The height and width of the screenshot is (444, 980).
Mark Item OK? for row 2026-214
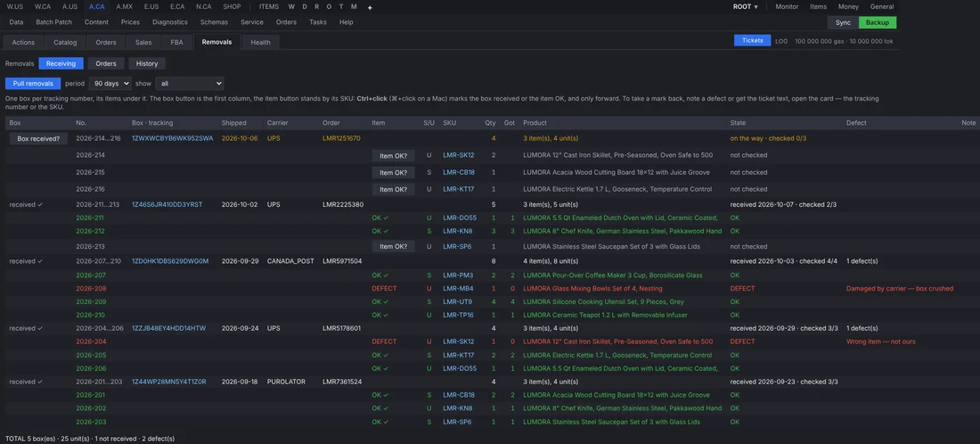pyautogui.click(x=393, y=155)
